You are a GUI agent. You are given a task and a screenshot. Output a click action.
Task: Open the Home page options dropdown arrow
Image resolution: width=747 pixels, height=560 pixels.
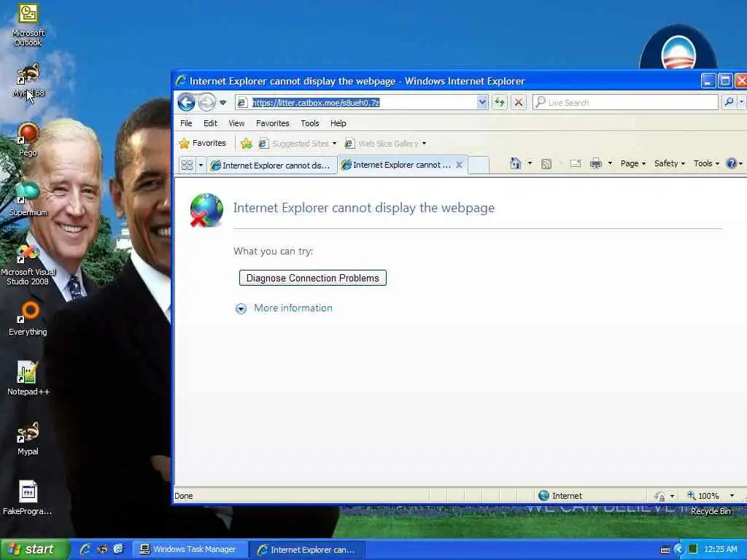(x=530, y=163)
